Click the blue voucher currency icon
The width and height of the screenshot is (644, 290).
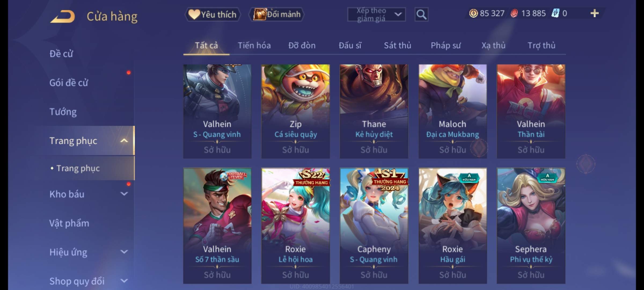pyautogui.click(x=555, y=13)
